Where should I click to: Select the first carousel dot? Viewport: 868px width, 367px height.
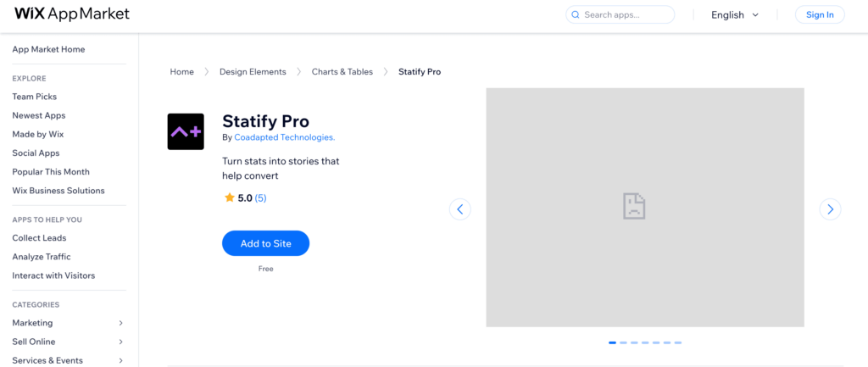[x=612, y=342]
